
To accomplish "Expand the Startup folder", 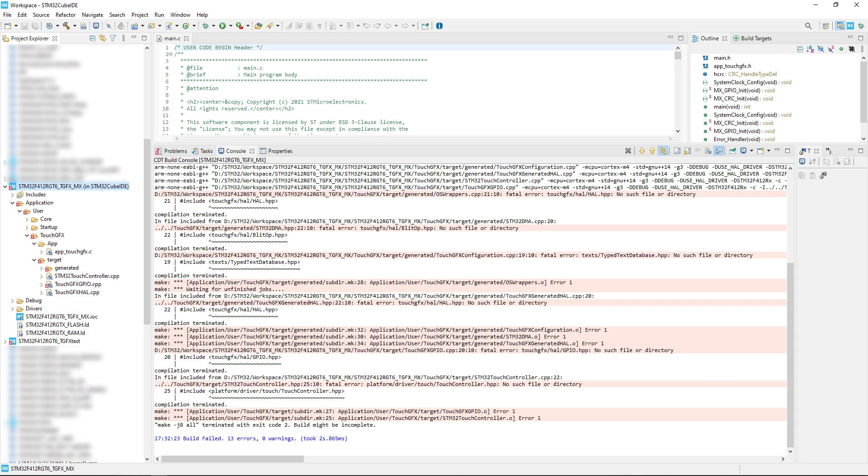I will [x=27, y=227].
